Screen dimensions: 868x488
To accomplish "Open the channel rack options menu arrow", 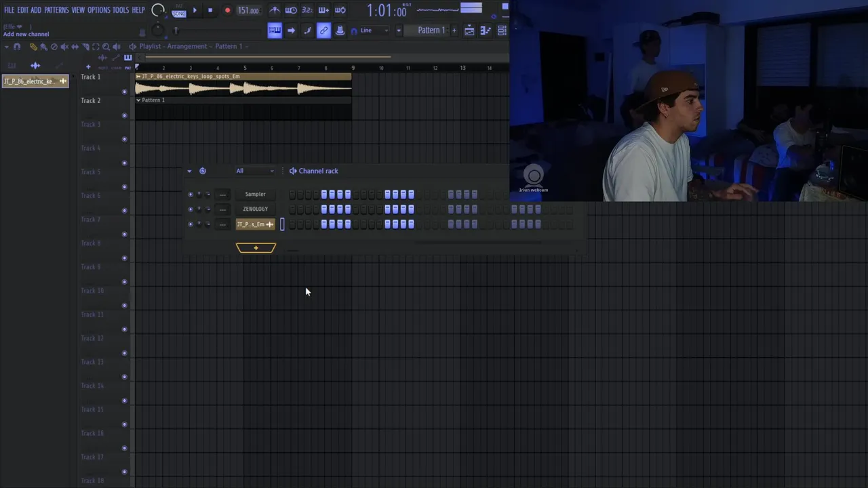I will point(189,171).
